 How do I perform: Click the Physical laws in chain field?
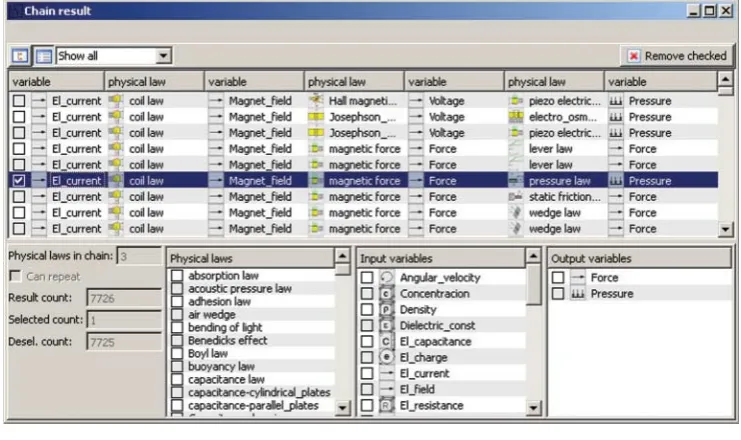[139, 256]
